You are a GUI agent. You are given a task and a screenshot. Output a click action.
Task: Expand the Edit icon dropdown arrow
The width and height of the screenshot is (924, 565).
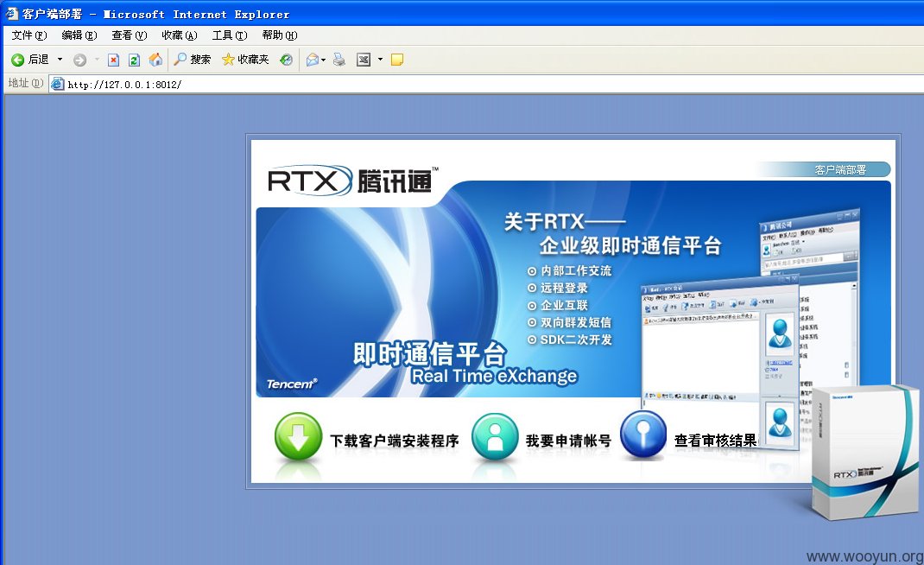pos(380,60)
